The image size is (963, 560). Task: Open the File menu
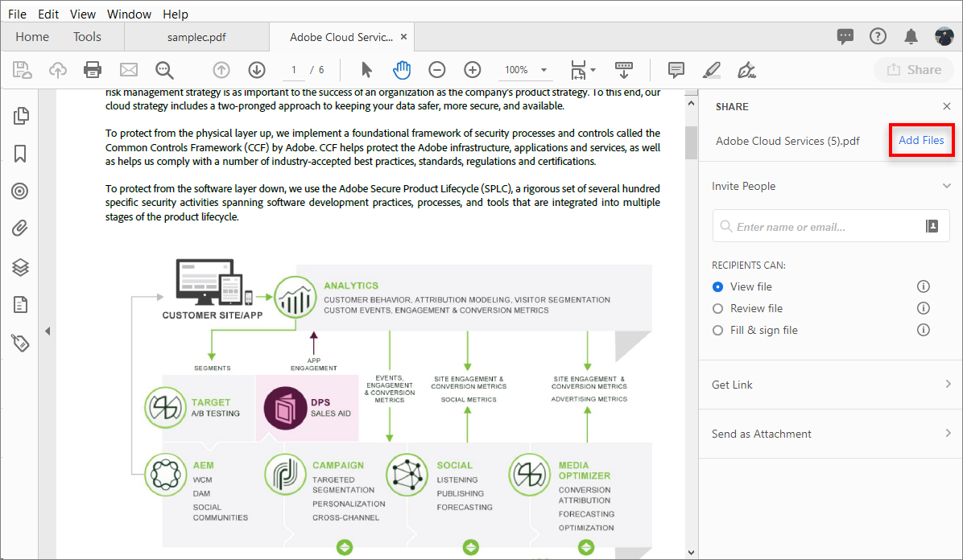17,14
